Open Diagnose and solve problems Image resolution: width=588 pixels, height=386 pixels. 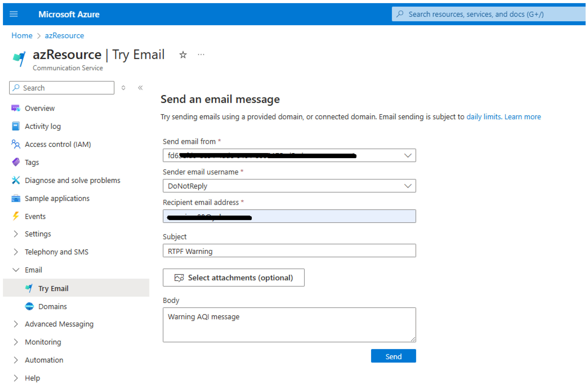(72, 181)
